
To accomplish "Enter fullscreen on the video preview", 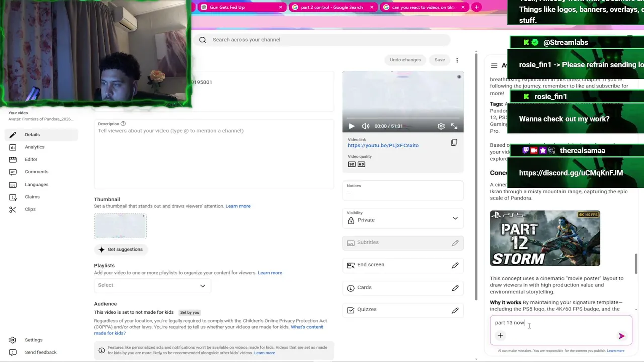I will click(x=454, y=126).
